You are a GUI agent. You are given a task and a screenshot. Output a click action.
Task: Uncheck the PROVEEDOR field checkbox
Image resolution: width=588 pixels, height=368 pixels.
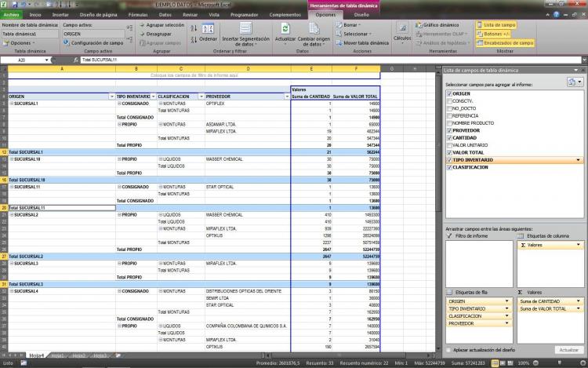[x=449, y=130]
